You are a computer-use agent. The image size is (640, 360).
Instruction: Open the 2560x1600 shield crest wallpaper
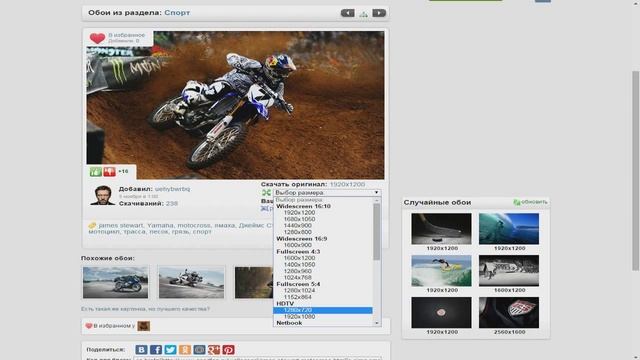click(x=509, y=313)
